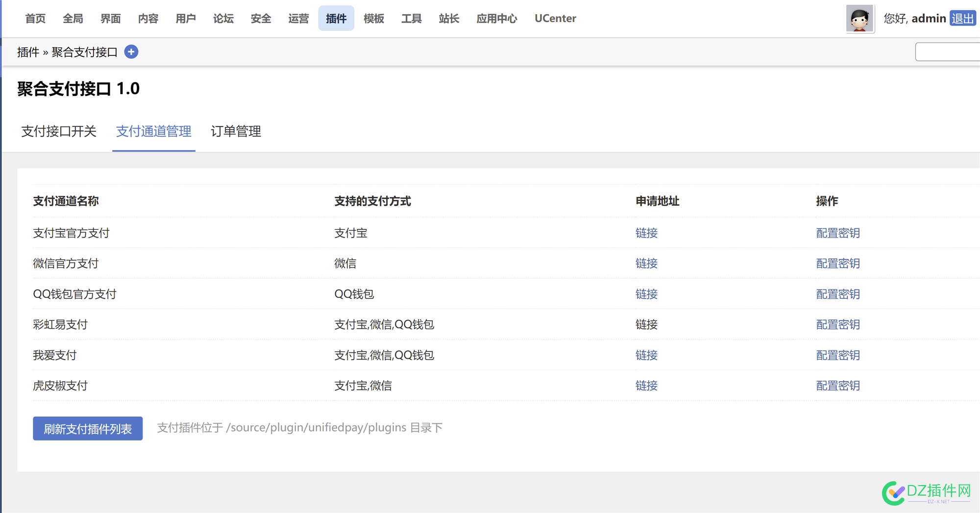Image resolution: width=980 pixels, height=513 pixels.
Task: Click the admin username text
Action: pos(929,19)
